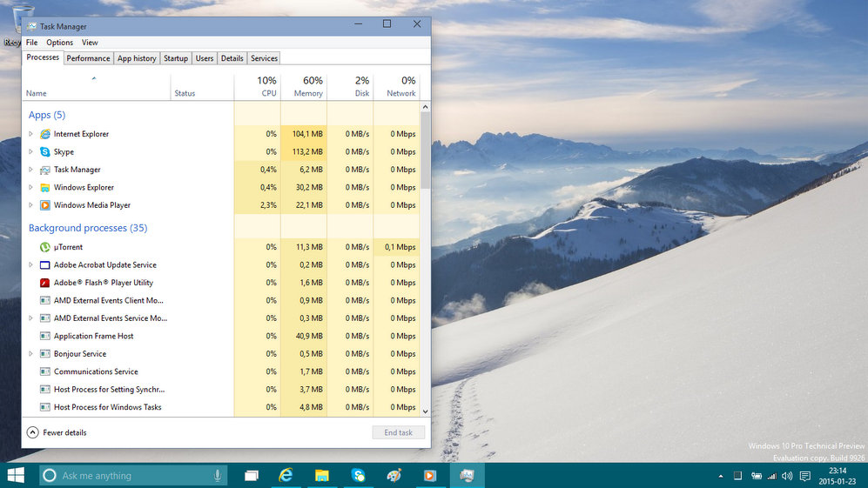Screen dimensions: 868x488
Task: Expand the Windows Explorer process group
Action: (30, 188)
